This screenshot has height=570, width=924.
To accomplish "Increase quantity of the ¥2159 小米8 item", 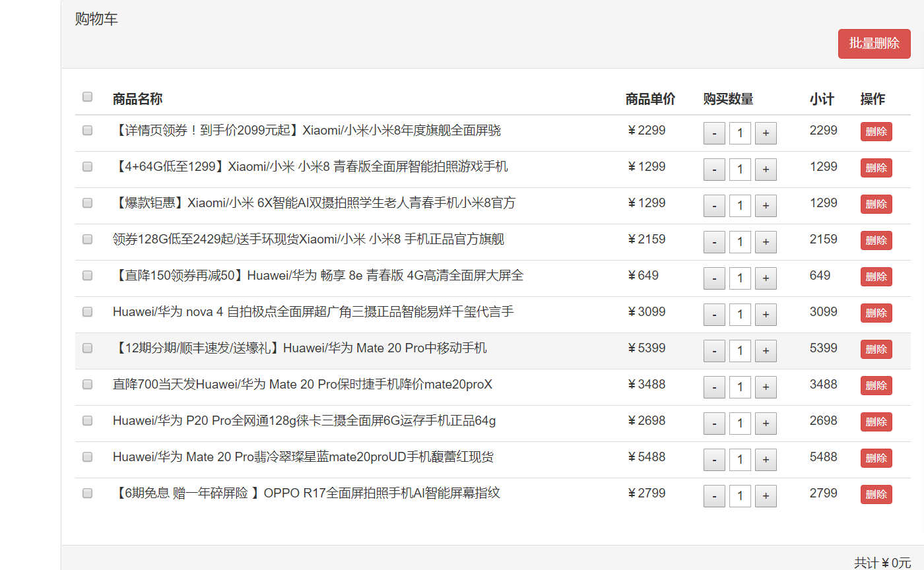I will click(x=766, y=242).
